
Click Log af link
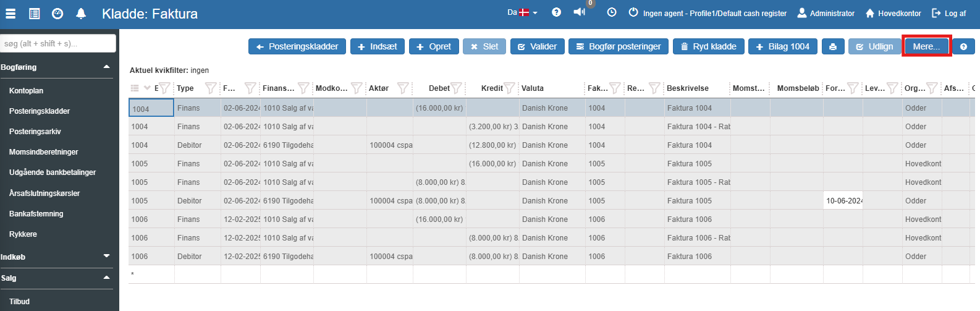coord(948,13)
